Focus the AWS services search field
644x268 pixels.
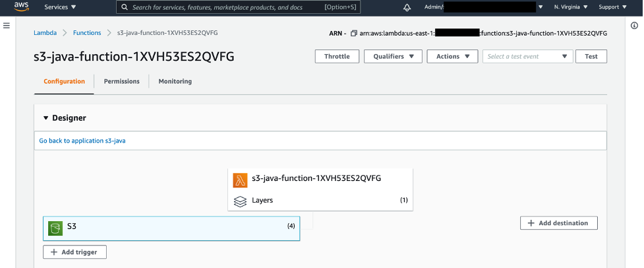(x=238, y=7)
